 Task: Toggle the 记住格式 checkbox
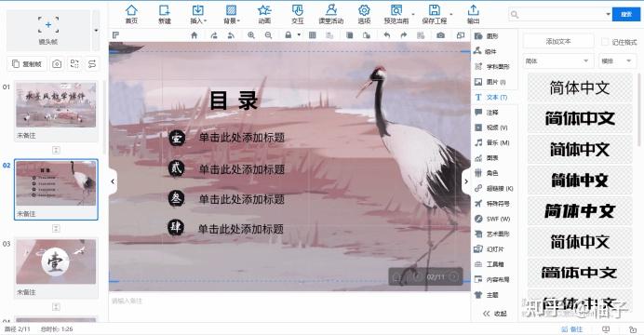pyautogui.click(x=605, y=42)
